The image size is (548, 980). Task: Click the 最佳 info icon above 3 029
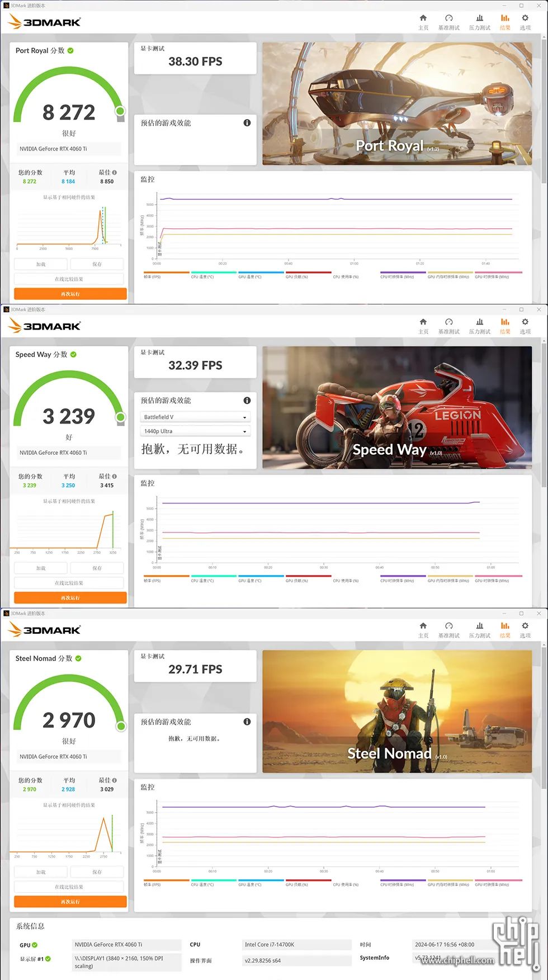pos(115,780)
